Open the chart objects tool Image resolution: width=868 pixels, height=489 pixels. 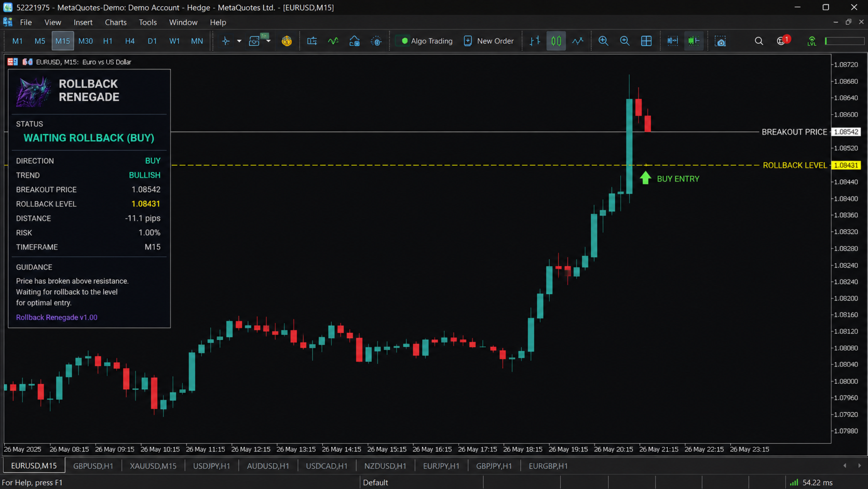pos(254,41)
